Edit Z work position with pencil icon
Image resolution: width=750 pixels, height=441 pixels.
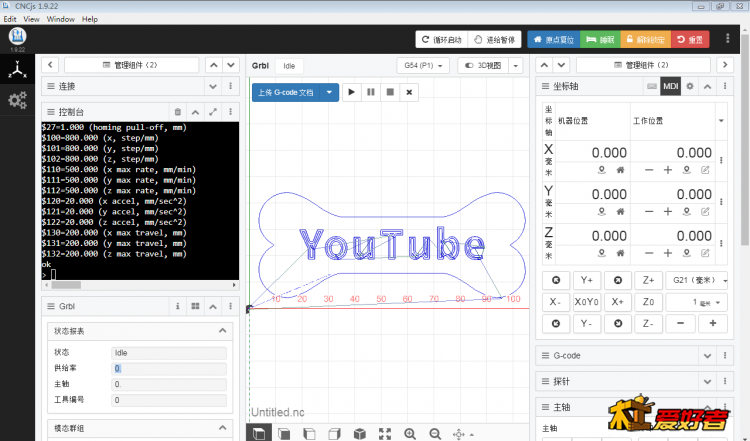(705, 253)
